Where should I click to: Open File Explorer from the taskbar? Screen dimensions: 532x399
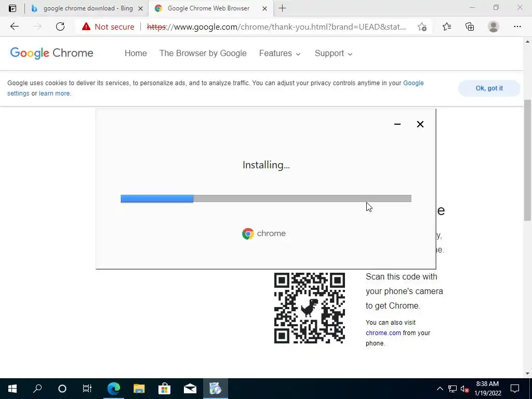(139, 389)
